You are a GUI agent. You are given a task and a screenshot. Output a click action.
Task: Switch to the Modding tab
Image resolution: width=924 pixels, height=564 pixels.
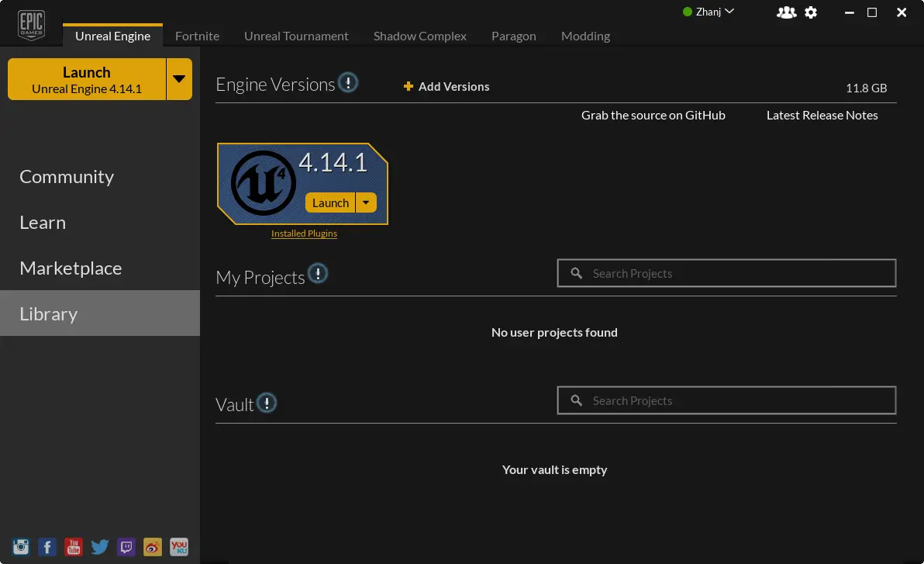[586, 36]
